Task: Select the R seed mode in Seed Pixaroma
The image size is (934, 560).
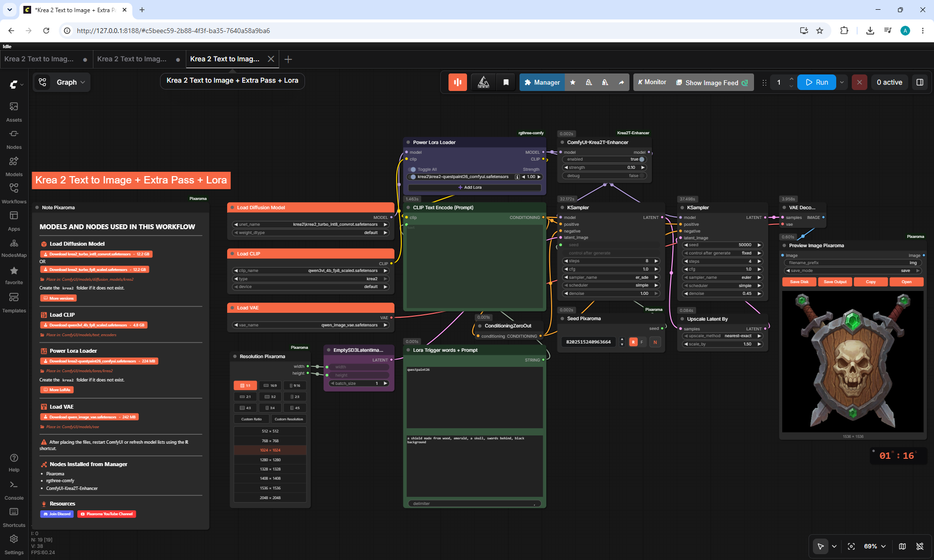Action: pyautogui.click(x=633, y=342)
